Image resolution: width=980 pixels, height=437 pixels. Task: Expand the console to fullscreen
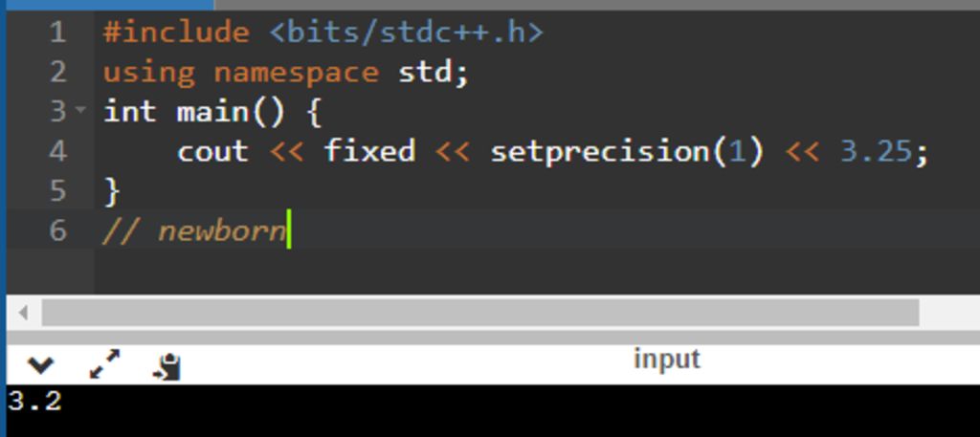pyautogui.click(x=103, y=364)
